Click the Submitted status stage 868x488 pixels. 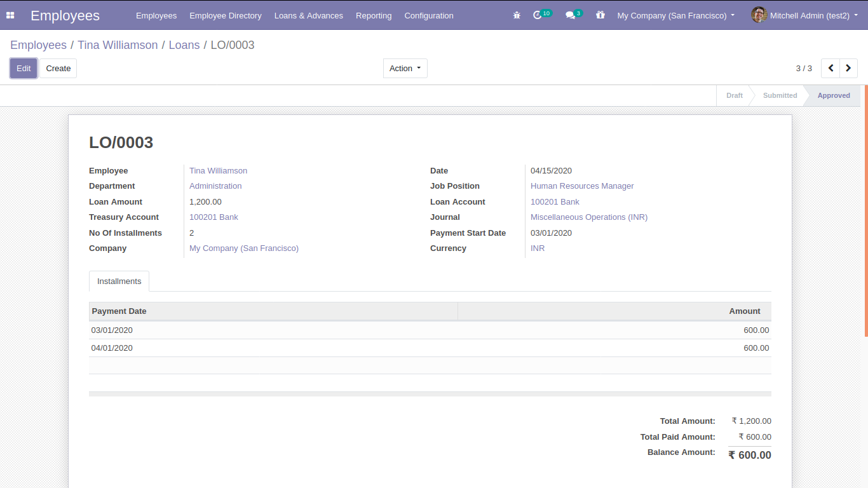tap(780, 95)
